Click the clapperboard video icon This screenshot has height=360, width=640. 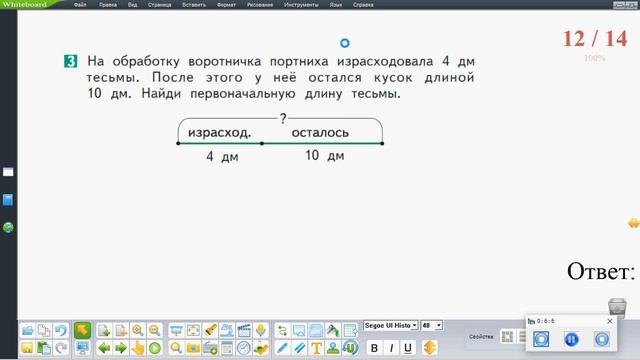pyautogui.click(x=244, y=330)
